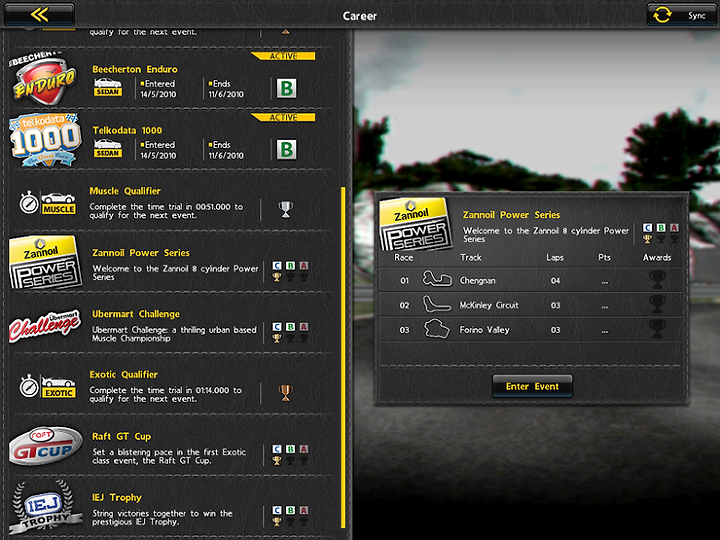Select the Telkodata 1000 title
The image size is (720, 540).
tap(127, 130)
